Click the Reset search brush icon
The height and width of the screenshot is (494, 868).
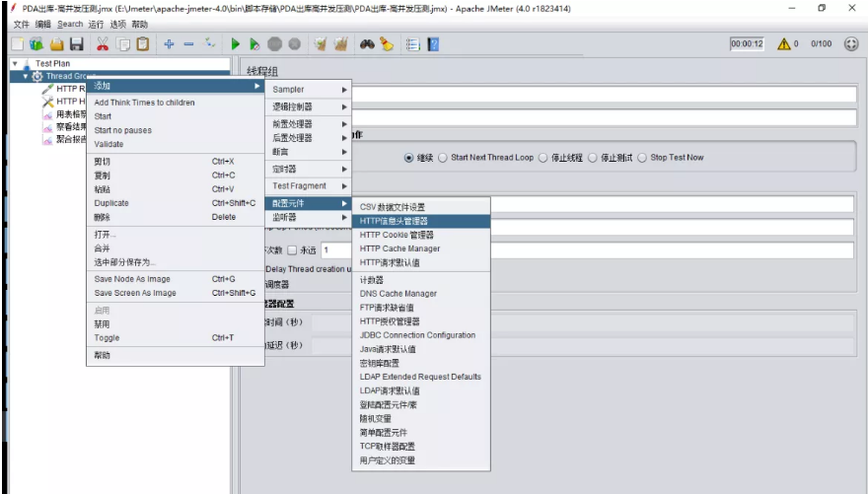pos(387,44)
